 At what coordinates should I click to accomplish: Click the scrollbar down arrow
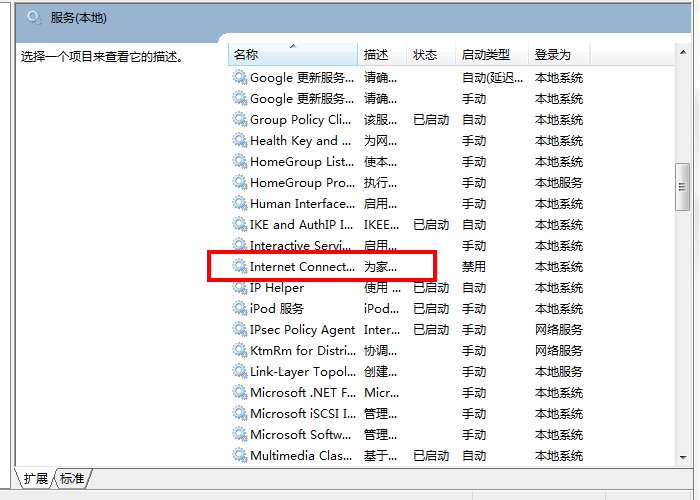click(683, 457)
